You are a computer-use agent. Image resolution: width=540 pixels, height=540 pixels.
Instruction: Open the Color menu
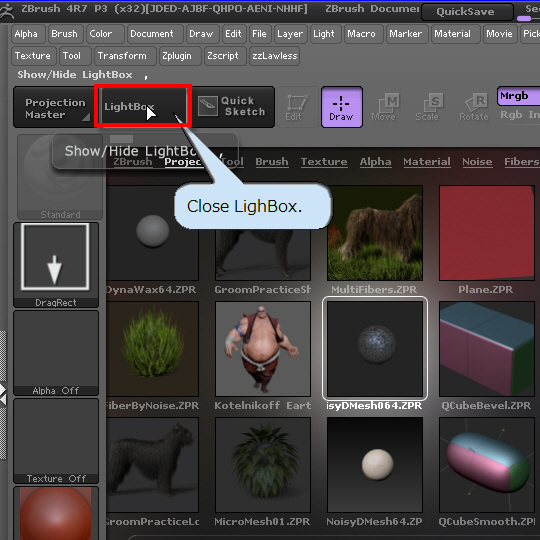click(x=105, y=34)
